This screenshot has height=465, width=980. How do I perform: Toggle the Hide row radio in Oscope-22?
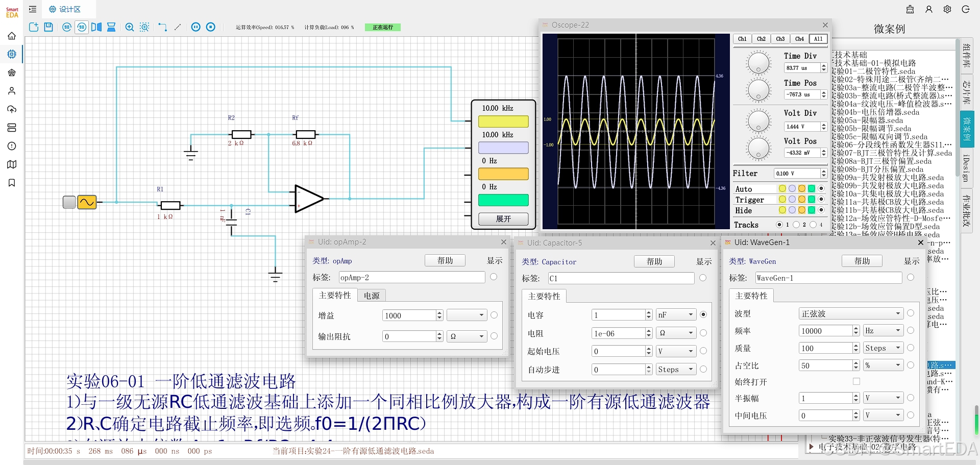(x=821, y=210)
